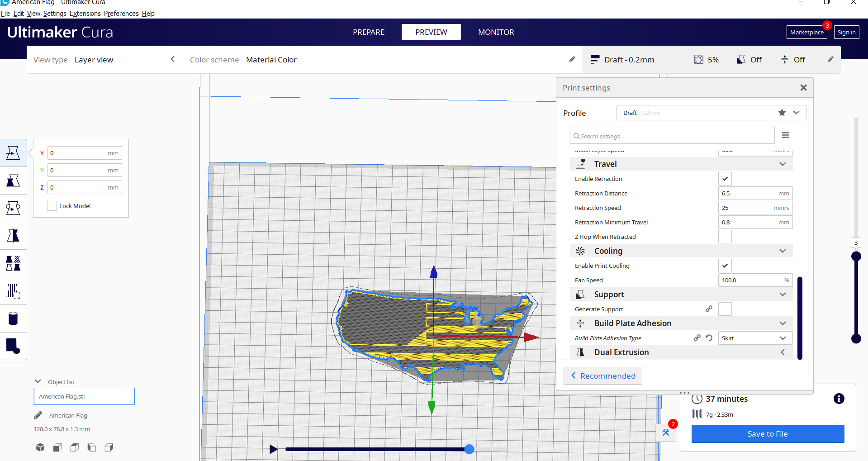The height and width of the screenshot is (461, 868).
Task: Switch to top view icon
Action: pyautogui.click(x=75, y=447)
